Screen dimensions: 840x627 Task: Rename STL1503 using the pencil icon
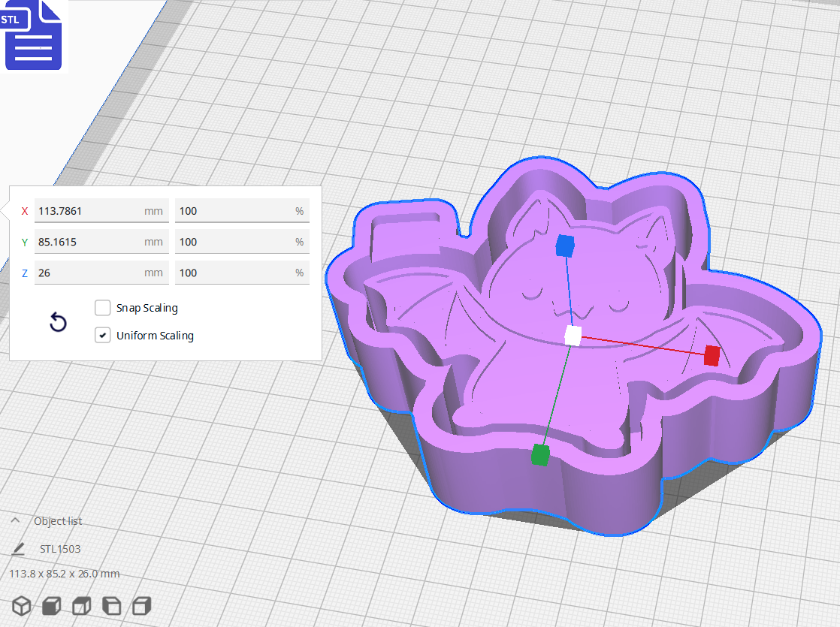17,548
